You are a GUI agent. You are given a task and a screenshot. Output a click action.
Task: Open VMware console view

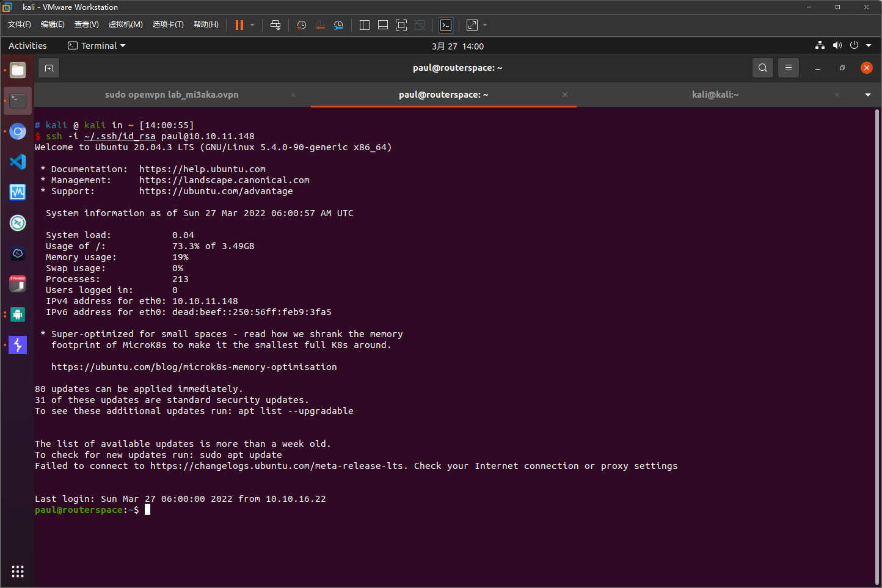(x=446, y=25)
